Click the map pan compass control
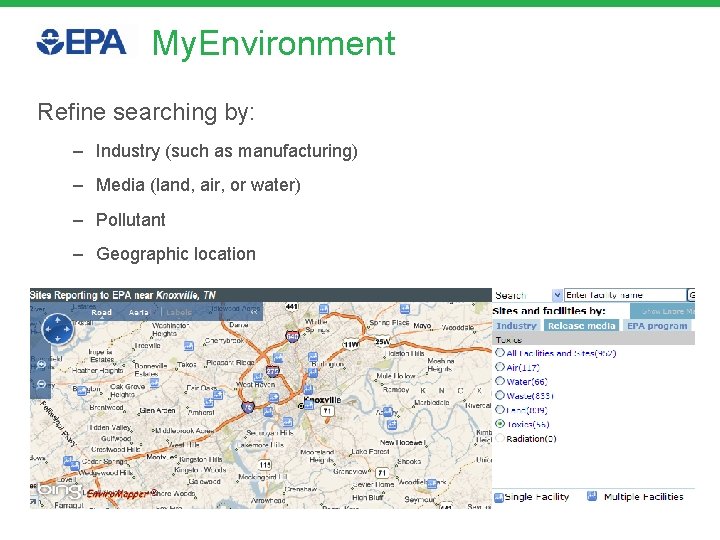Viewport: 720px width, 540px height. click(x=57, y=329)
